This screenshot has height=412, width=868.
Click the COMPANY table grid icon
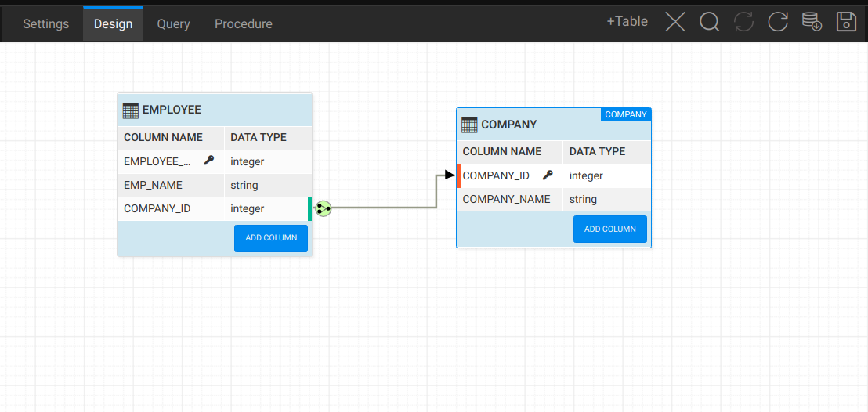(469, 125)
